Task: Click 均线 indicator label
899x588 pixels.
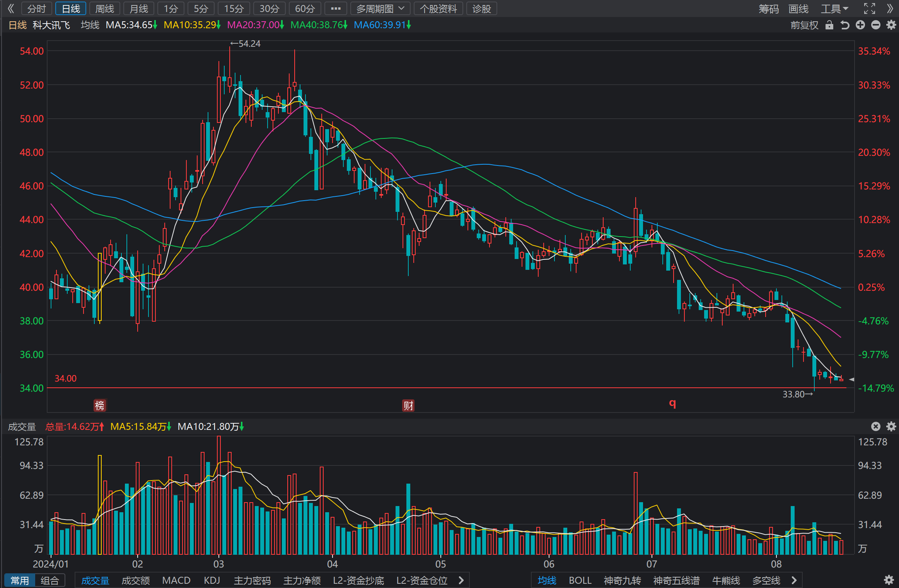Action: point(90,25)
